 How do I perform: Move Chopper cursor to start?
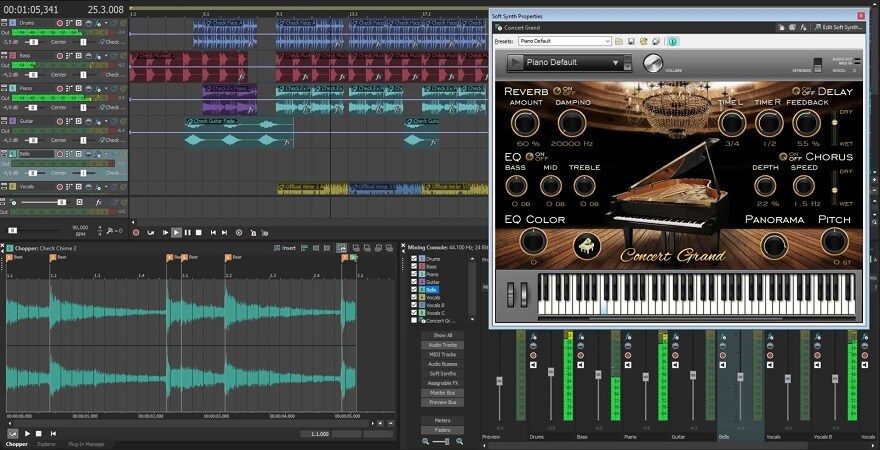click(53, 434)
